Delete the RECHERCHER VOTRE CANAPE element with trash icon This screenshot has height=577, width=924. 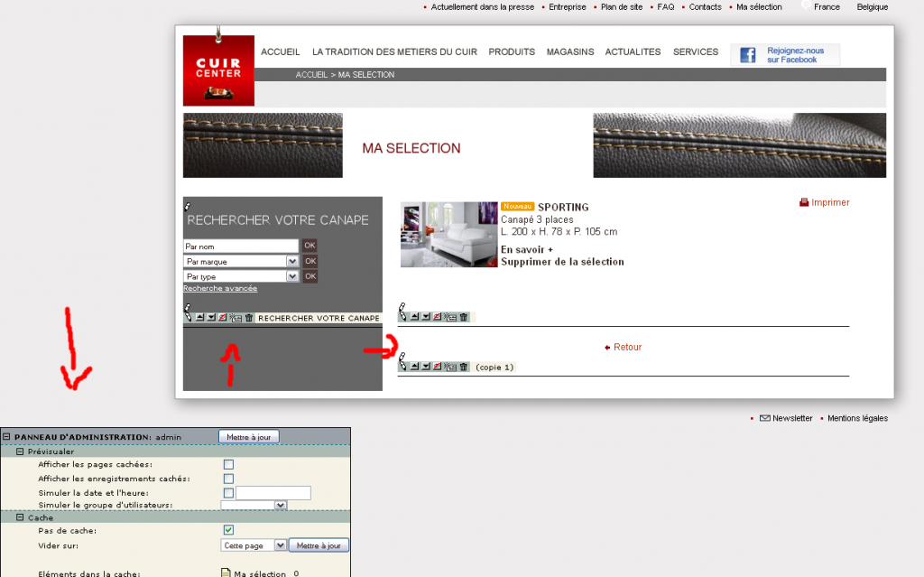(x=249, y=318)
